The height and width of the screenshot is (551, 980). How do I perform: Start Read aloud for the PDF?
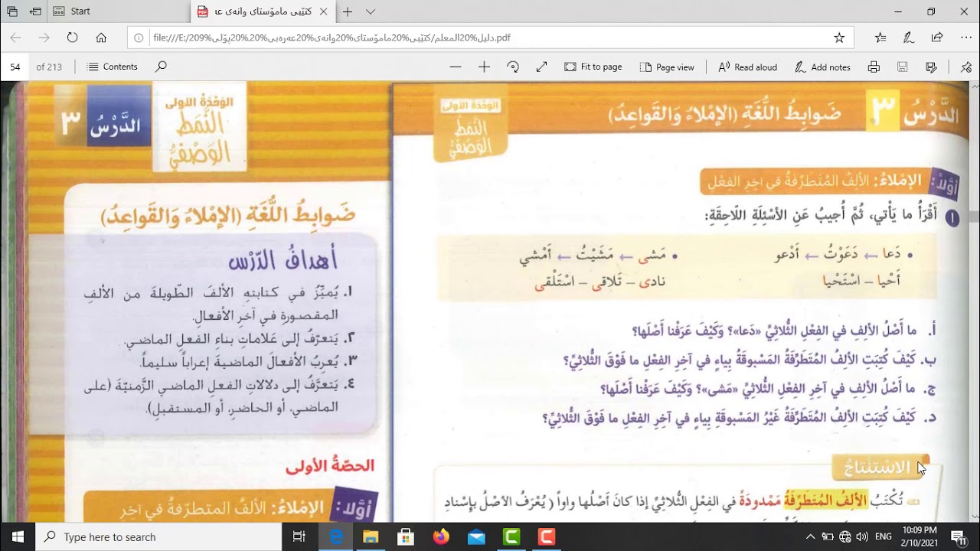[747, 67]
